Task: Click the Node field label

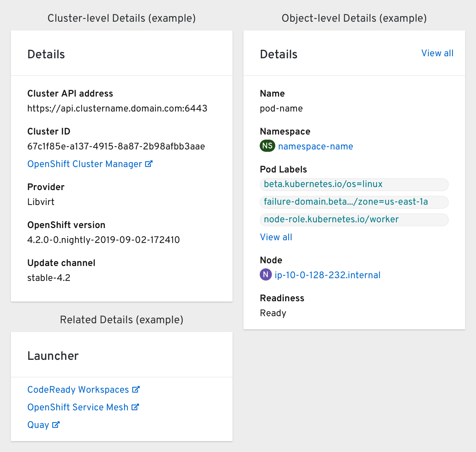Action: tap(271, 260)
